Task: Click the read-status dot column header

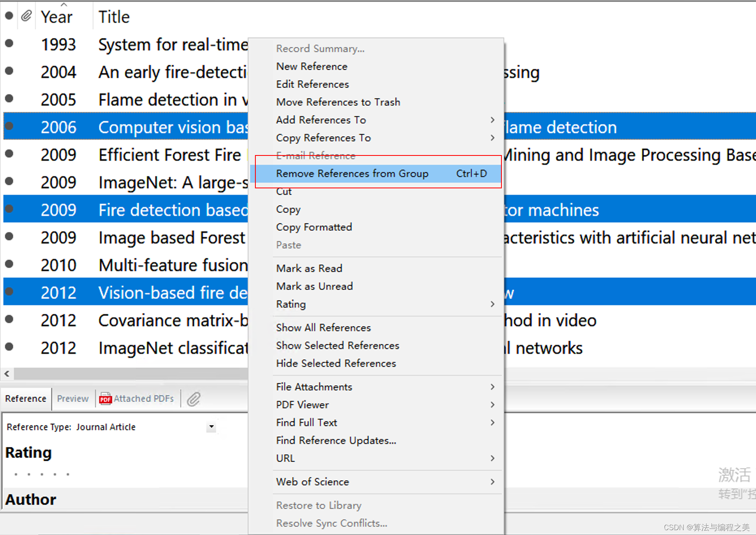Action: [9, 16]
